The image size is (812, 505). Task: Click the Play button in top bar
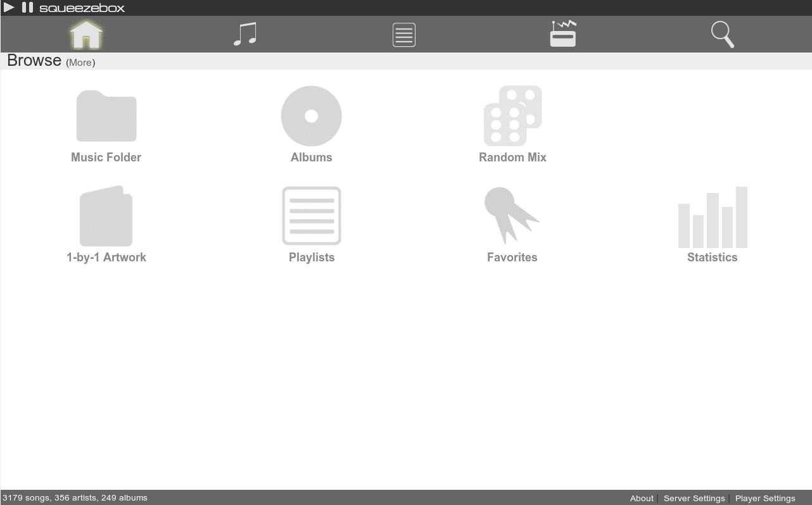(9, 8)
